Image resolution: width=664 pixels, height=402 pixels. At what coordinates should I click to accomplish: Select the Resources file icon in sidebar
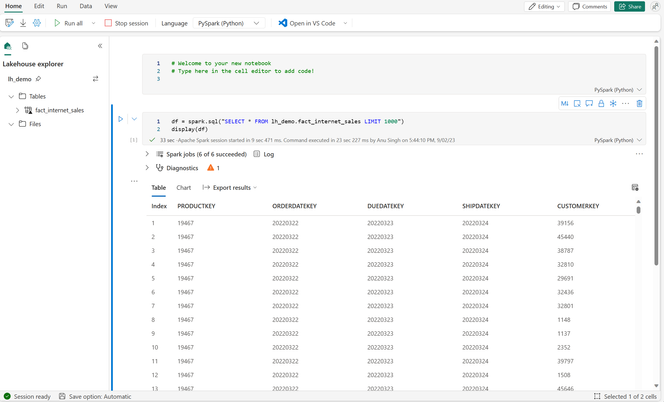tap(25, 46)
